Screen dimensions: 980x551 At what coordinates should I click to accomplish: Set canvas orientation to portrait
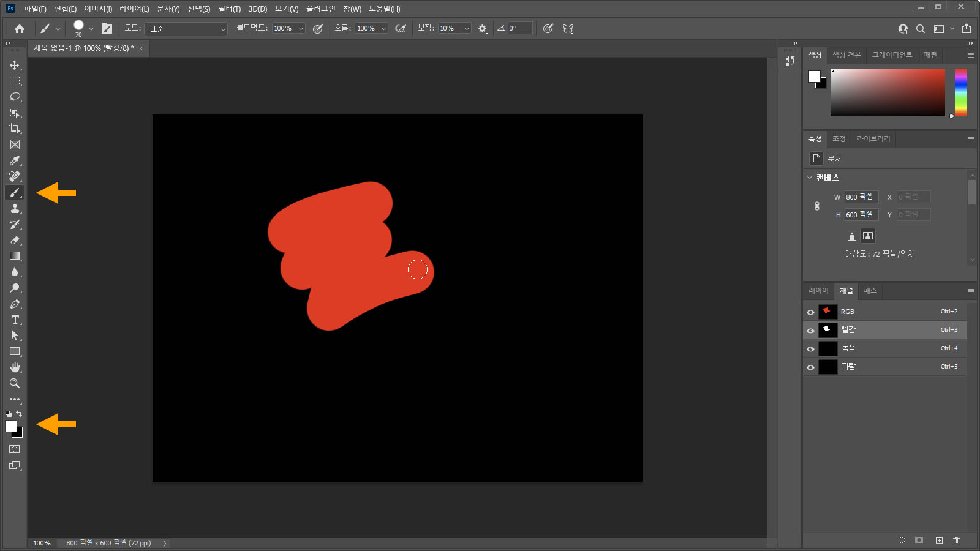(x=851, y=236)
